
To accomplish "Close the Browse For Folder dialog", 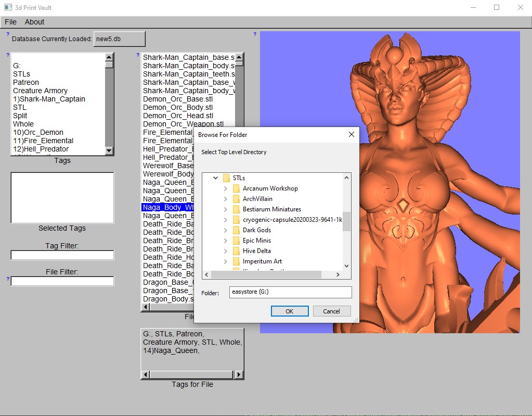I will coord(351,134).
